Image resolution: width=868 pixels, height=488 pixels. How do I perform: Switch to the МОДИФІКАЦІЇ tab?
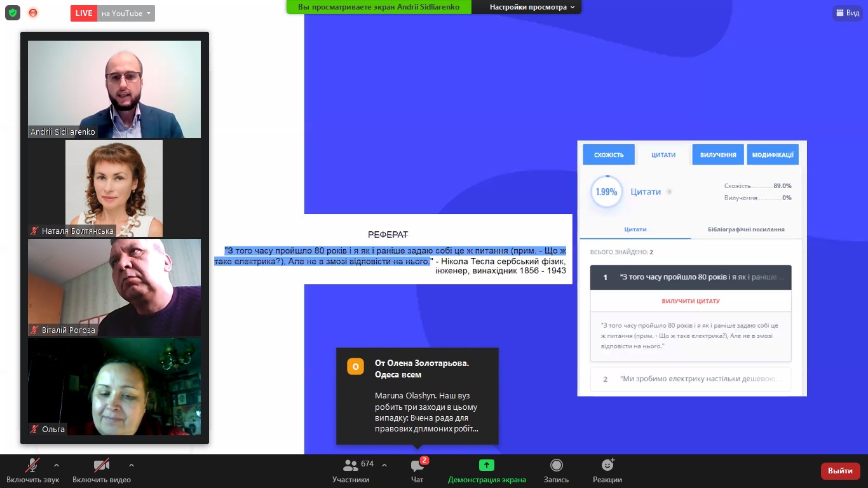coord(773,155)
